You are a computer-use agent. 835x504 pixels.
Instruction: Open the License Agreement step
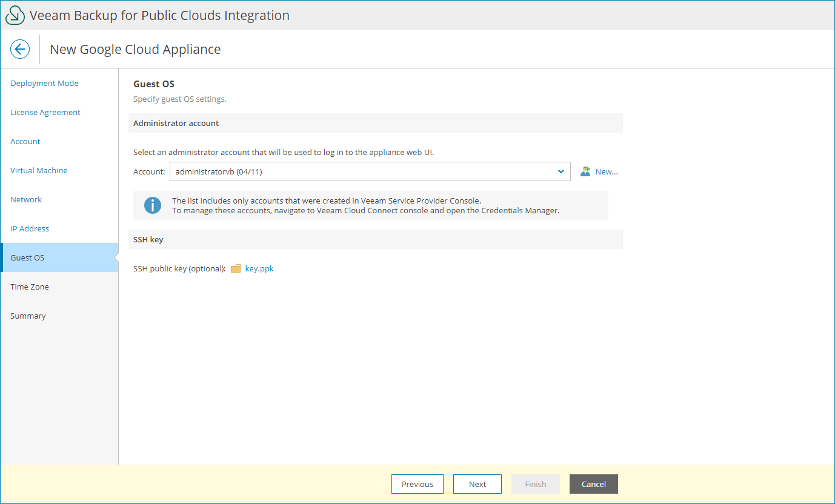45,112
